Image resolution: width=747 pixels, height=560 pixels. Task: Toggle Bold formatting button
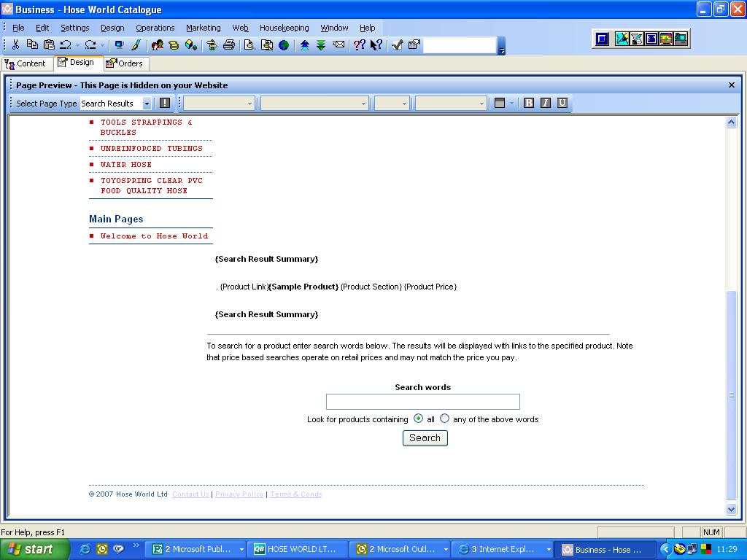click(529, 104)
